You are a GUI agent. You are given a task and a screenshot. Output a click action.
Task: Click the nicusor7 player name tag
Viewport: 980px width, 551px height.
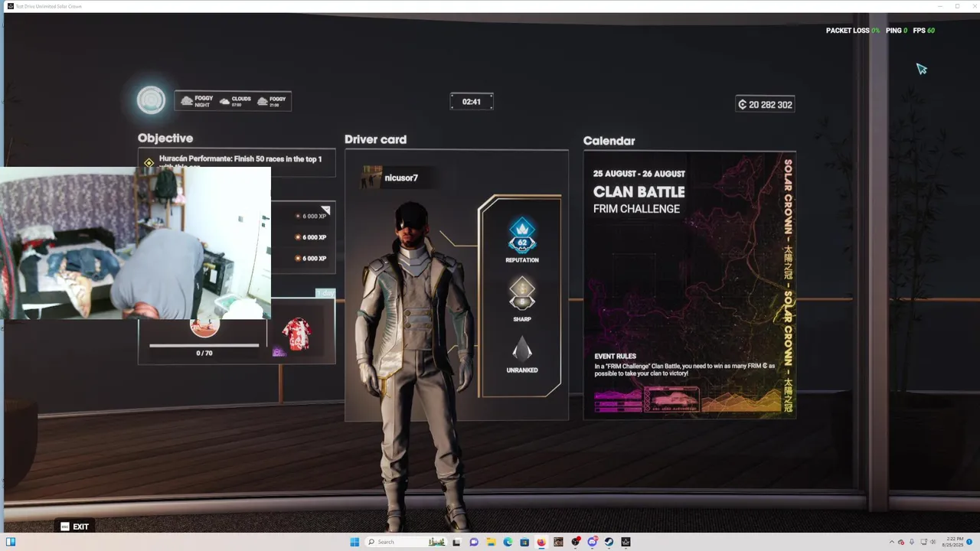click(x=401, y=178)
